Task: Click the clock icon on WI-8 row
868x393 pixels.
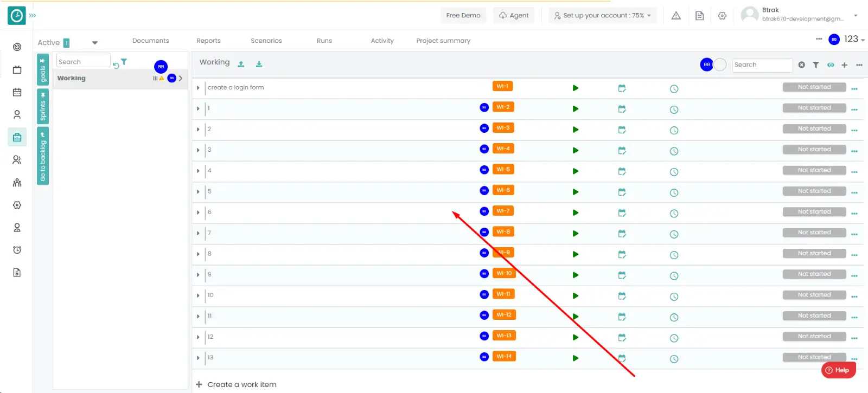Action: 674,234
